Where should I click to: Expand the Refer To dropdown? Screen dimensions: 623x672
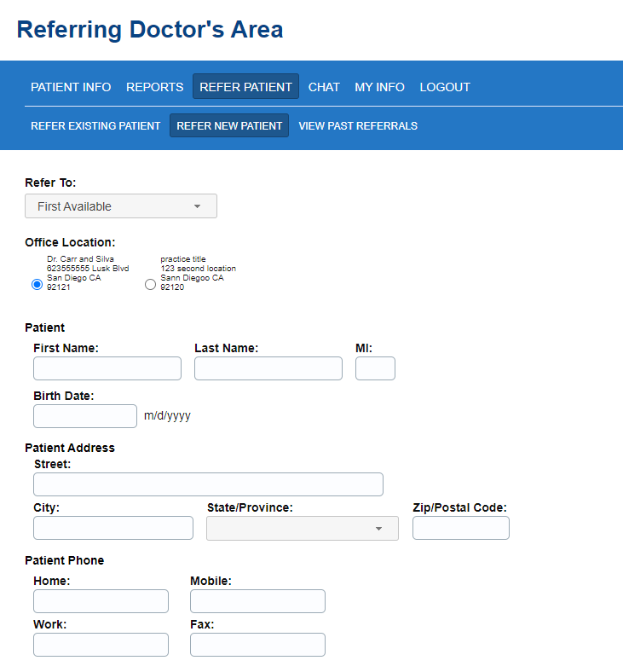[x=121, y=206]
